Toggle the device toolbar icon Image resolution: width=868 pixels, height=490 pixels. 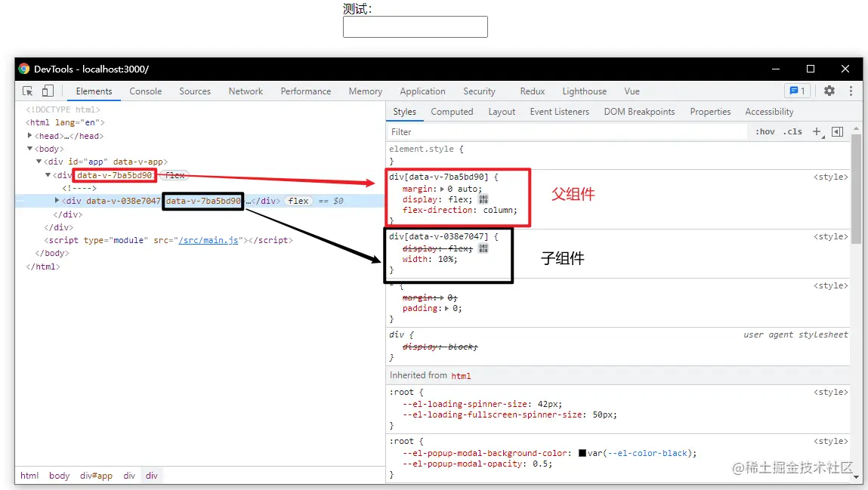(48, 91)
